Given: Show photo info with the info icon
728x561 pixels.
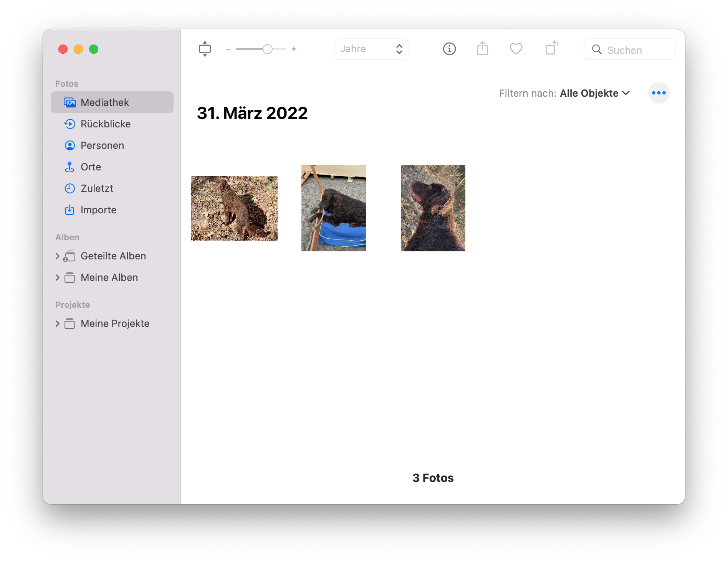Looking at the screenshot, I should point(449,49).
